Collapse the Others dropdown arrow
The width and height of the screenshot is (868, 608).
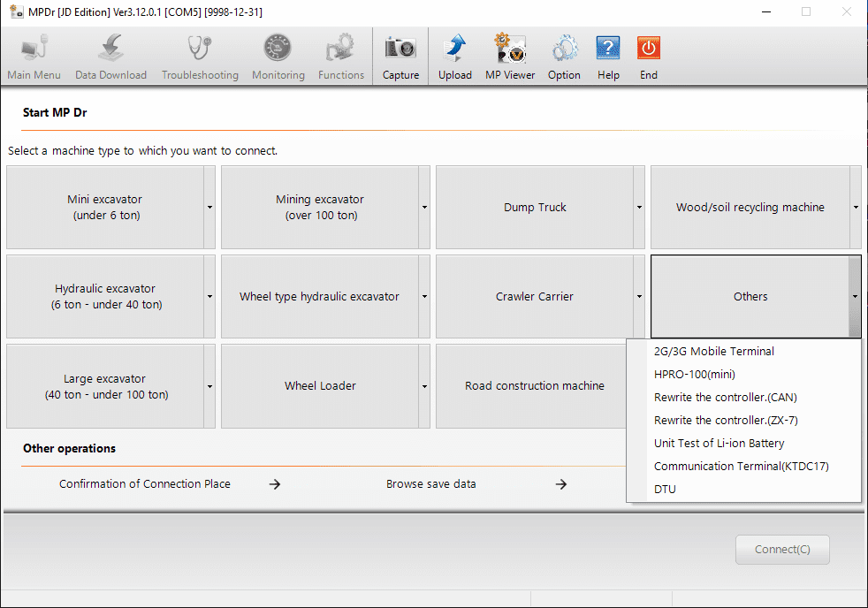(x=855, y=297)
